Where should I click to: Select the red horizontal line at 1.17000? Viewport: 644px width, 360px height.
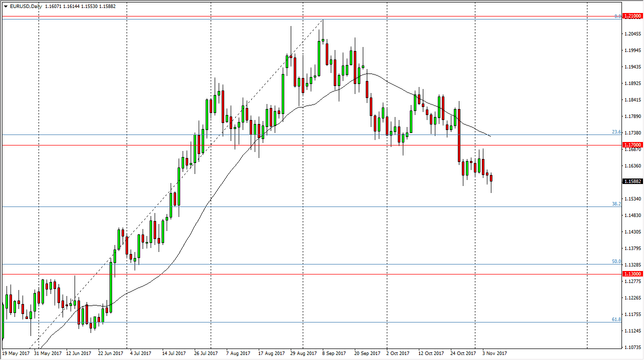[300, 145]
